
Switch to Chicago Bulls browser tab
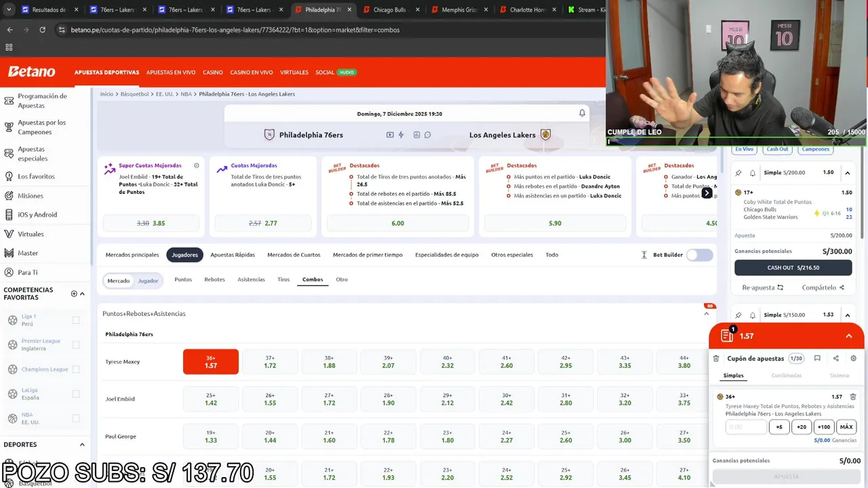click(x=390, y=9)
